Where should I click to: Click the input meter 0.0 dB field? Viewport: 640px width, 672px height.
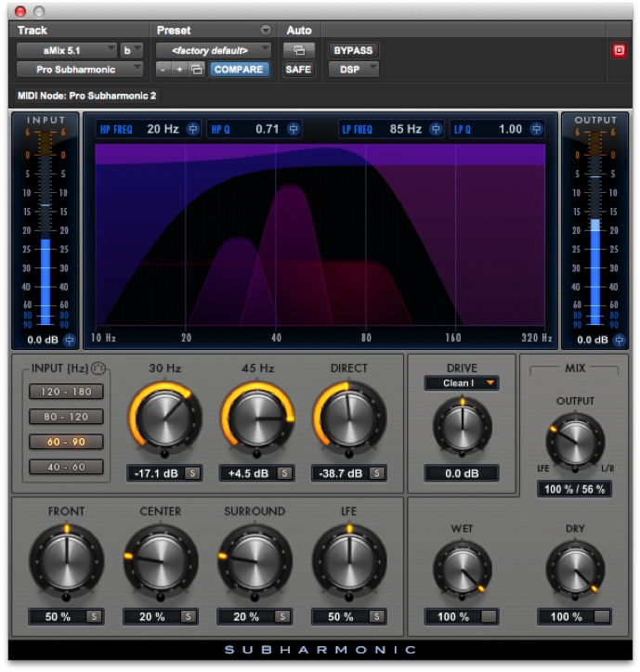click(42, 341)
